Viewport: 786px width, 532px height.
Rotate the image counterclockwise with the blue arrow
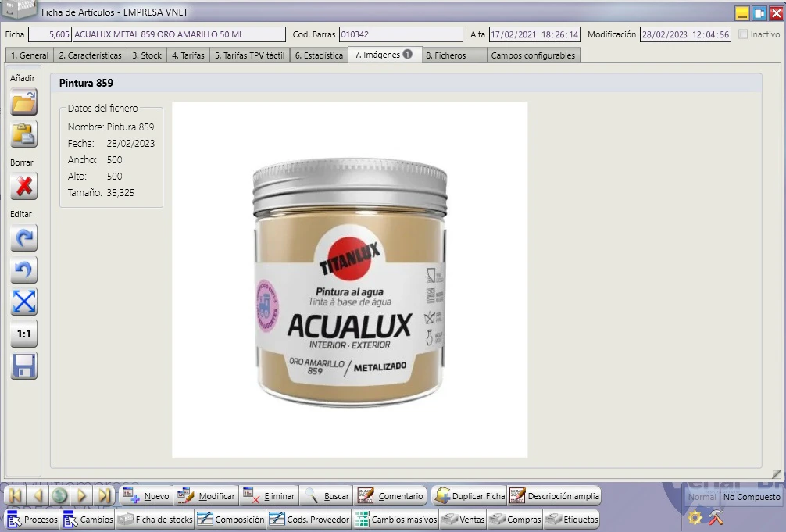(23, 270)
